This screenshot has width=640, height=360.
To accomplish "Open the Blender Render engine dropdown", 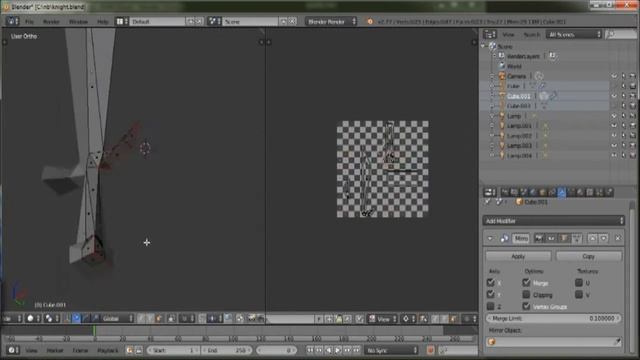I will (x=331, y=21).
